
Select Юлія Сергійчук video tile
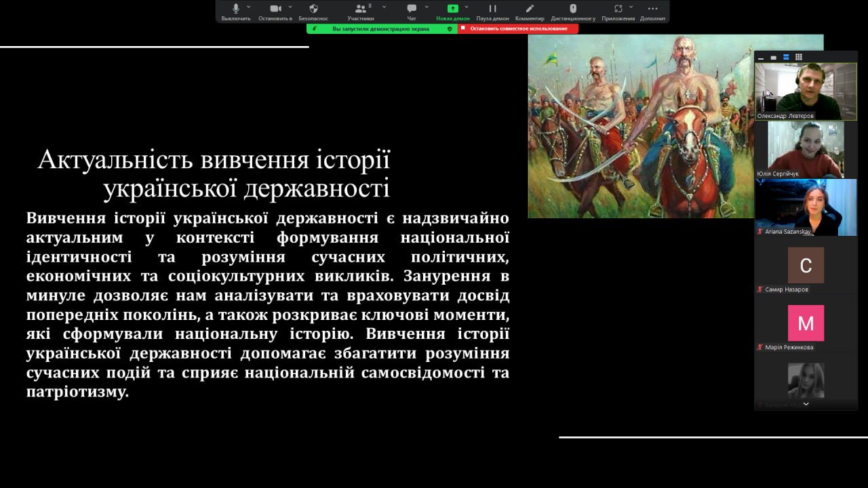806,149
